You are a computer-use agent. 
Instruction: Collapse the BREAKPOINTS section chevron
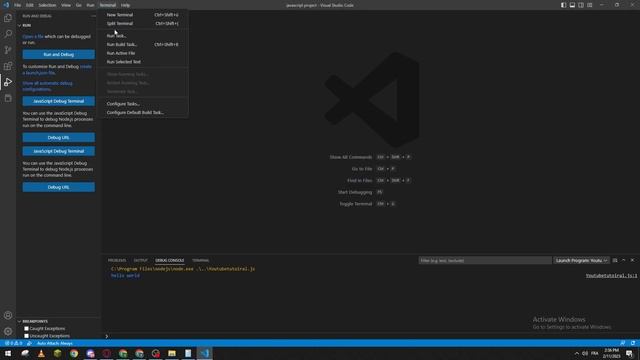pyautogui.click(x=19, y=322)
